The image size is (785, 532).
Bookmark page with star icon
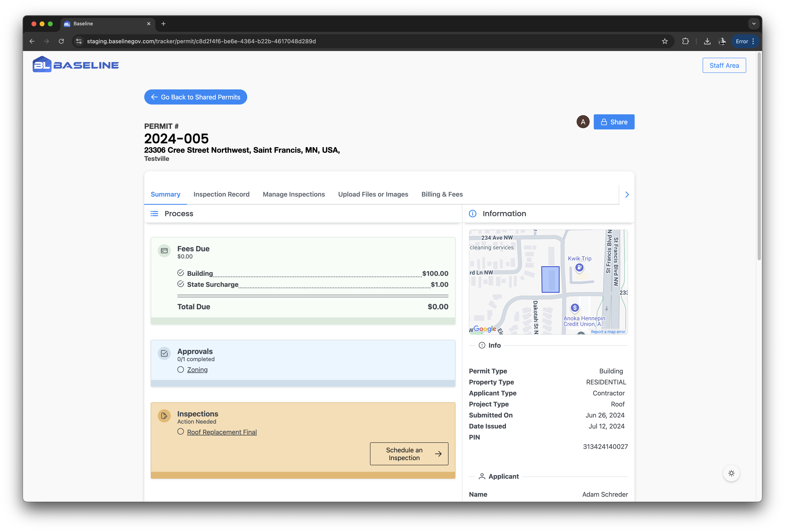665,41
